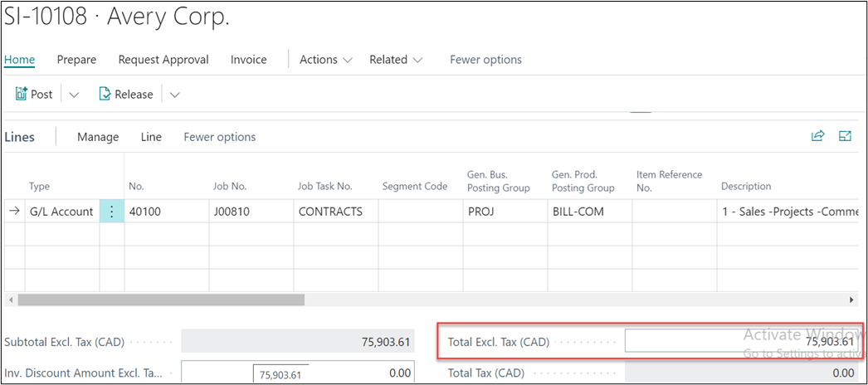Select the Job No. cell J00810
This screenshot has height=385, width=868.
click(x=249, y=212)
